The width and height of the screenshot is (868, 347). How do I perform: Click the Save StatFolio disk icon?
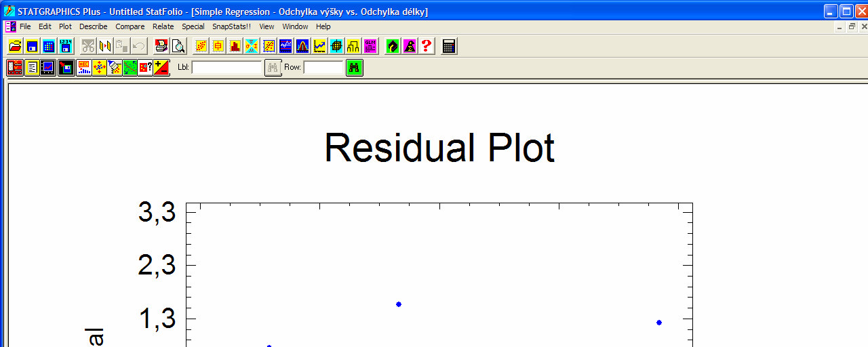(32, 46)
